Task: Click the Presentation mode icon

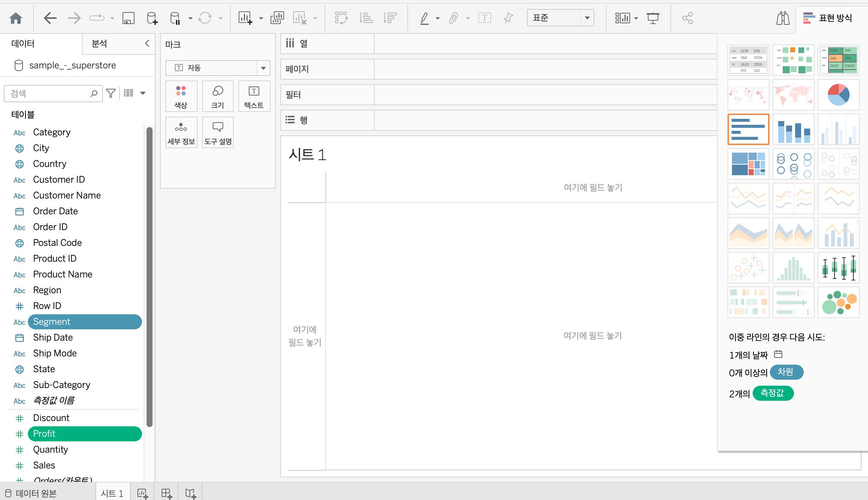Action: click(653, 18)
